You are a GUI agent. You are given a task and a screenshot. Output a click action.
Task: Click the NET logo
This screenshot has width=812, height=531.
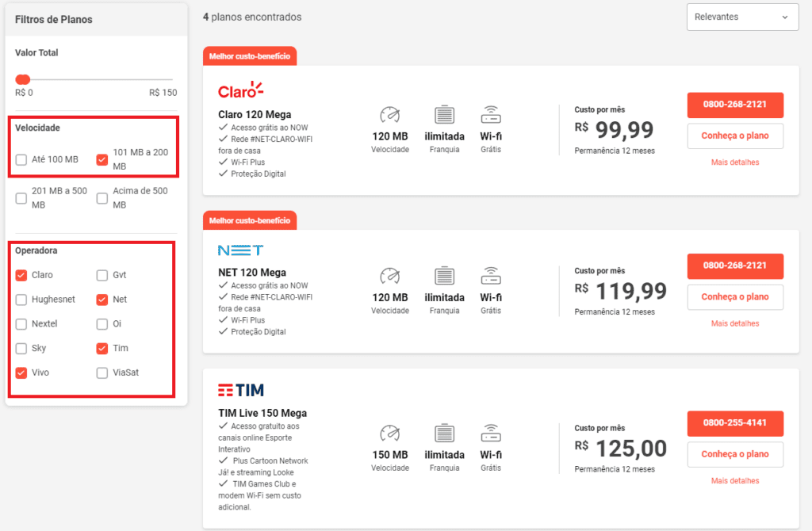pyautogui.click(x=240, y=250)
